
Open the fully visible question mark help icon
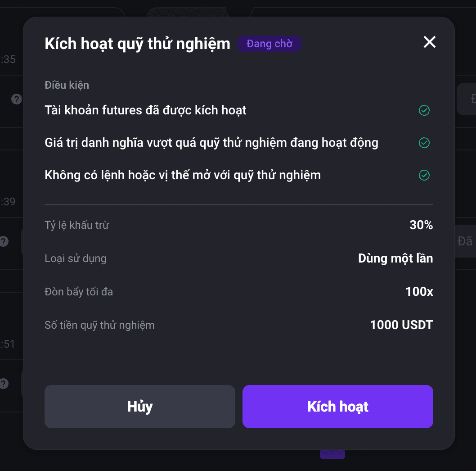pyautogui.click(x=17, y=99)
